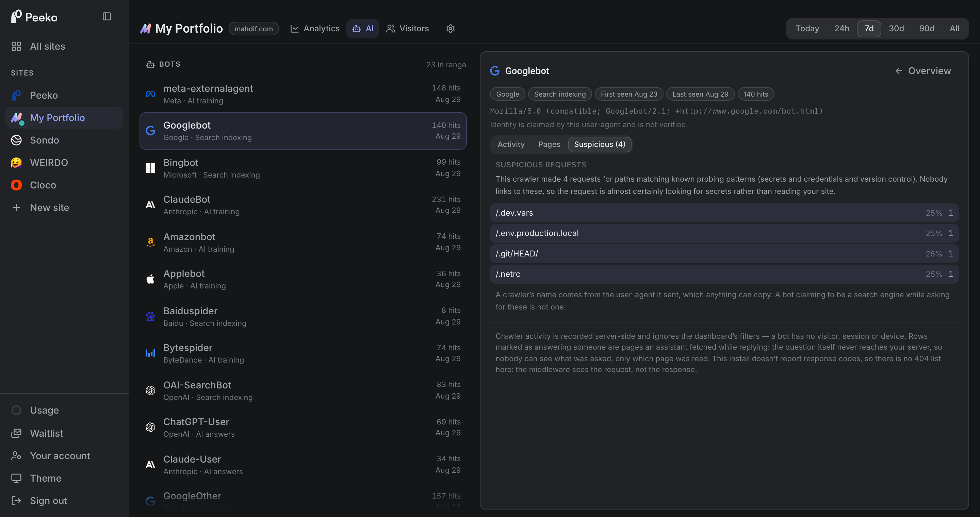Click the WEIRDO emoji site icon
Image resolution: width=980 pixels, height=517 pixels.
[x=16, y=163]
